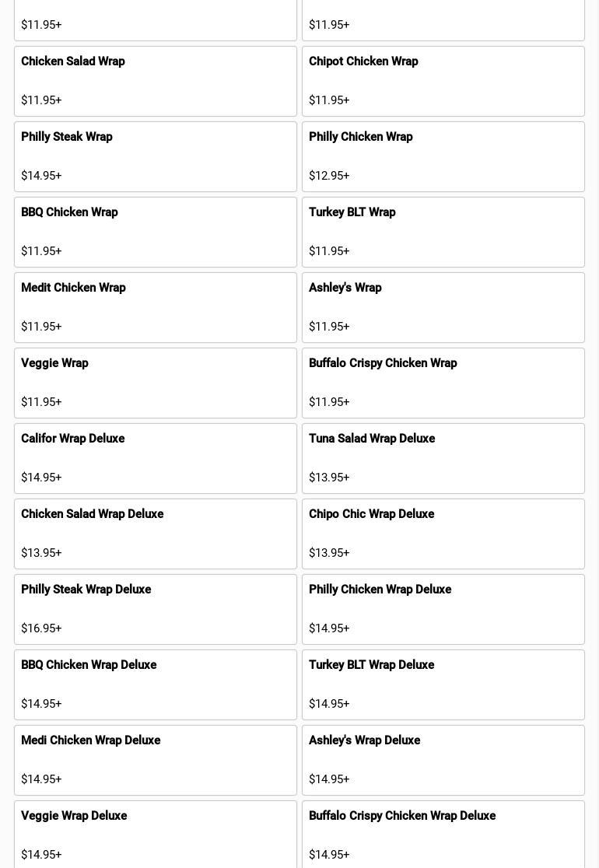The height and width of the screenshot is (868, 599).
Task: Choose Ashley's Wrap Deluxe card
Action: [443, 760]
